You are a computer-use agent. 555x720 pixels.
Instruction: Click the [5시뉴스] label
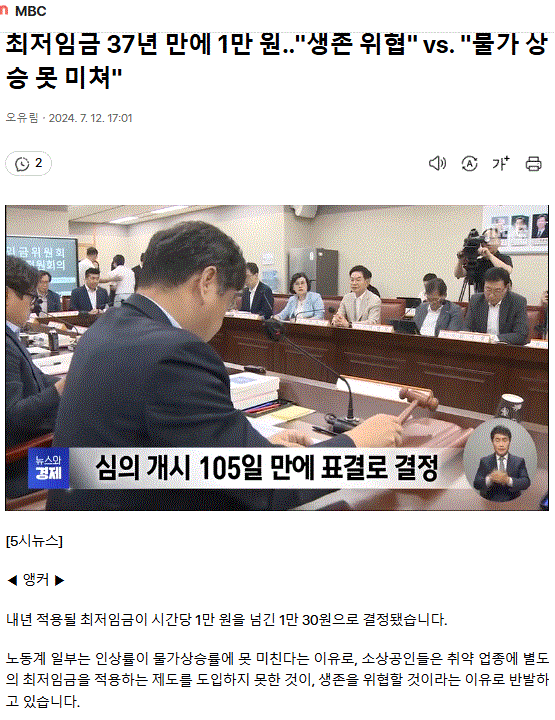click(x=34, y=541)
